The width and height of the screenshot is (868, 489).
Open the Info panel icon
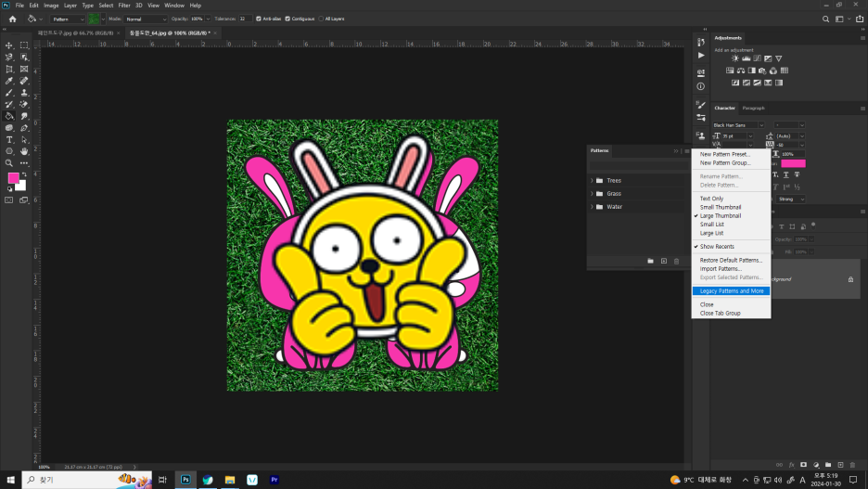pos(701,86)
